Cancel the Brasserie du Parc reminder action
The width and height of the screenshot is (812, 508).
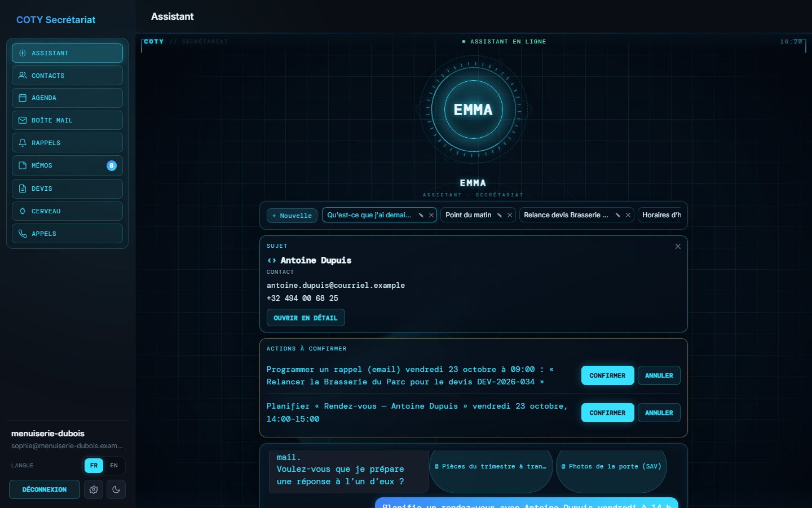(659, 375)
